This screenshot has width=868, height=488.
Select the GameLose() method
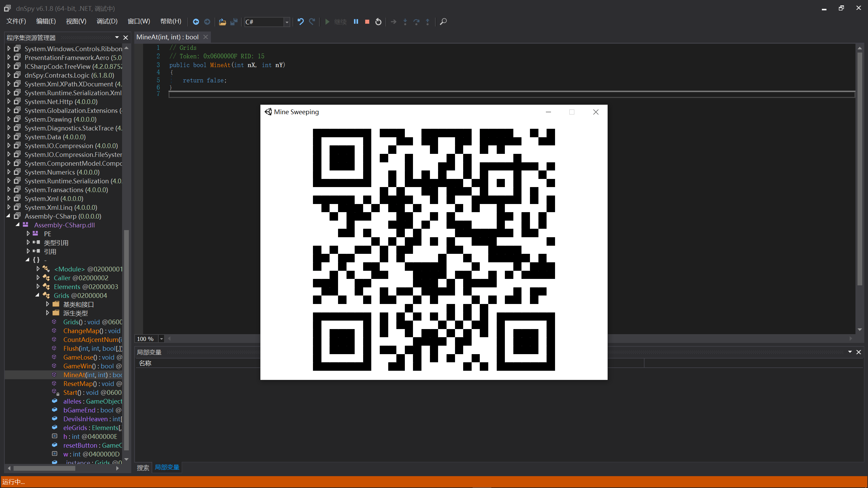[92, 357]
